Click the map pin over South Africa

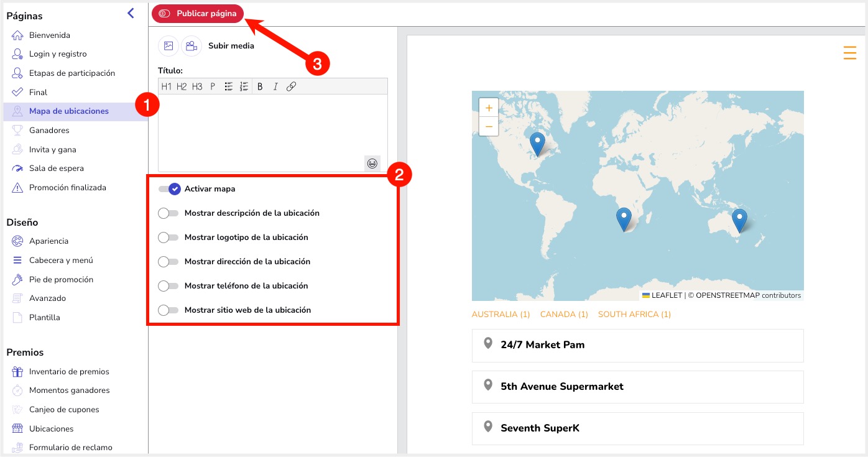(x=624, y=220)
